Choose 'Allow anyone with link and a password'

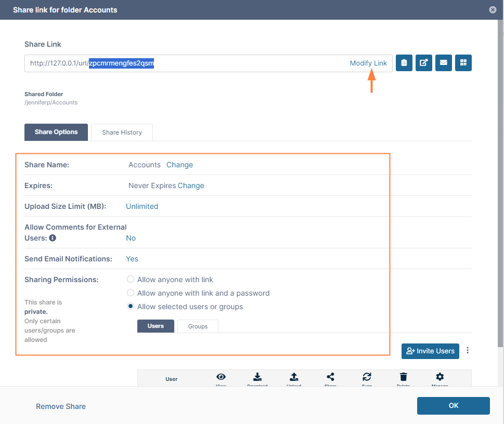click(x=131, y=293)
